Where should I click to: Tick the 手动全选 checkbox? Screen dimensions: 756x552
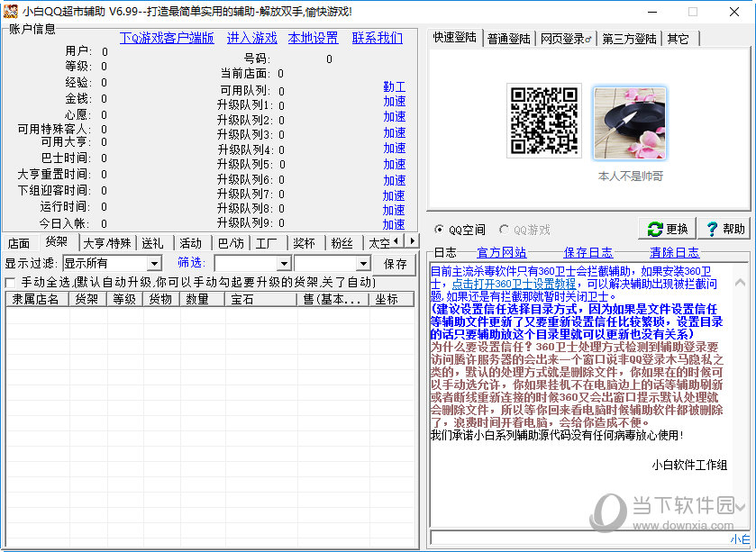(x=10, y=282)
